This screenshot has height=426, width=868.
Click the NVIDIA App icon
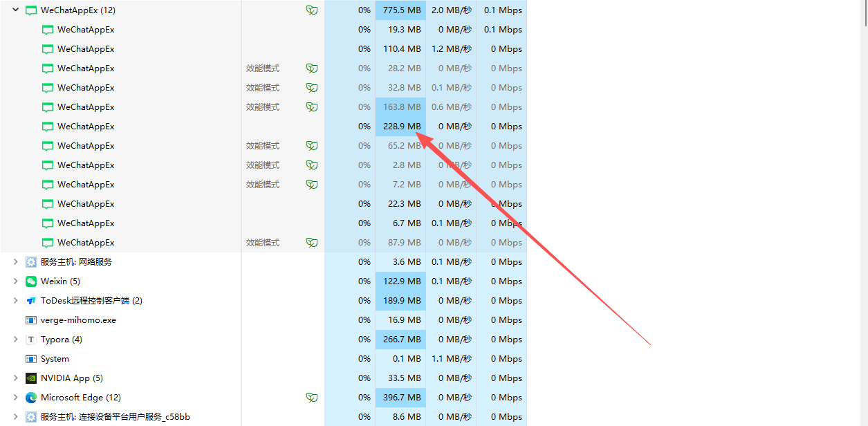31,378
